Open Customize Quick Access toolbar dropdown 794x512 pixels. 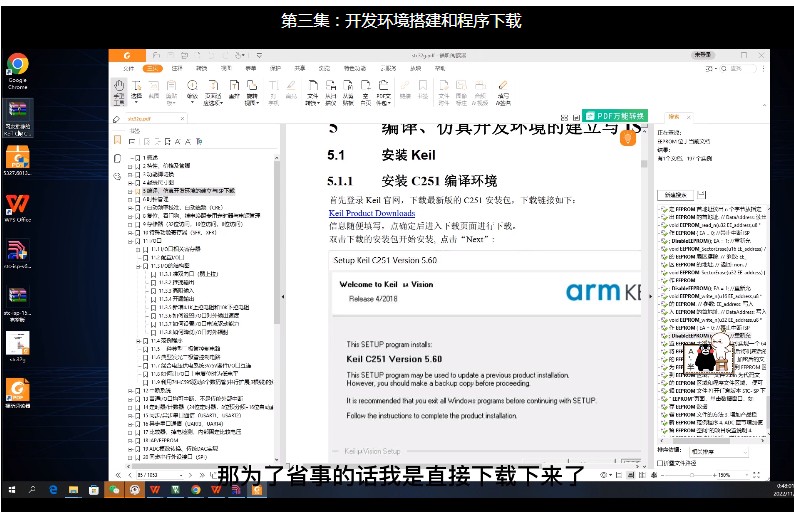259,55
